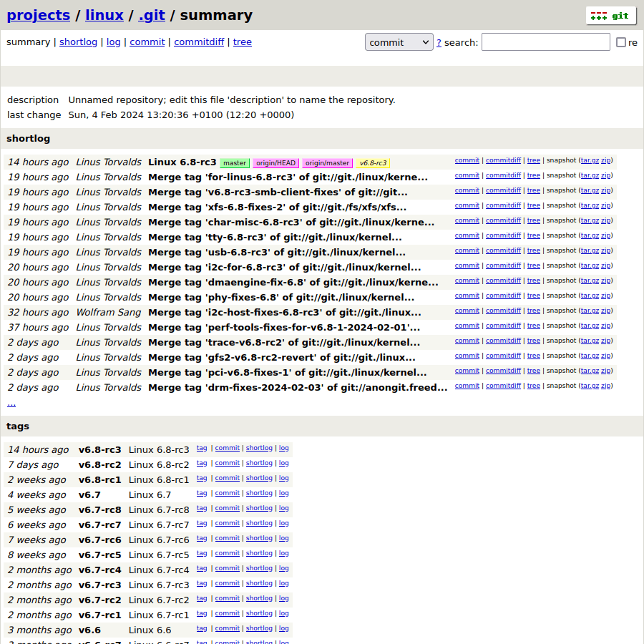Open shortlog for tag v6.7-rc6
Image resolution: width=644 pixels, height=644 pixels.
[259, 538]
